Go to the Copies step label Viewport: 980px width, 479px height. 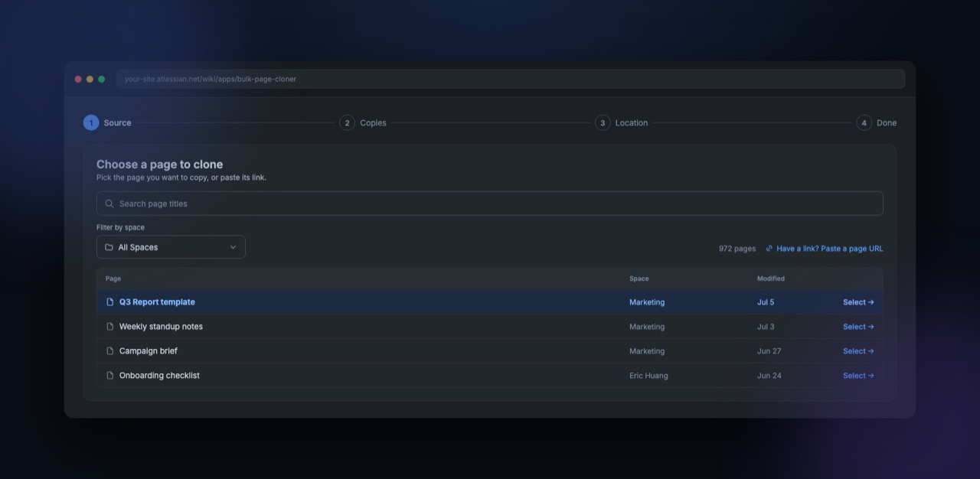coord(373,122)
